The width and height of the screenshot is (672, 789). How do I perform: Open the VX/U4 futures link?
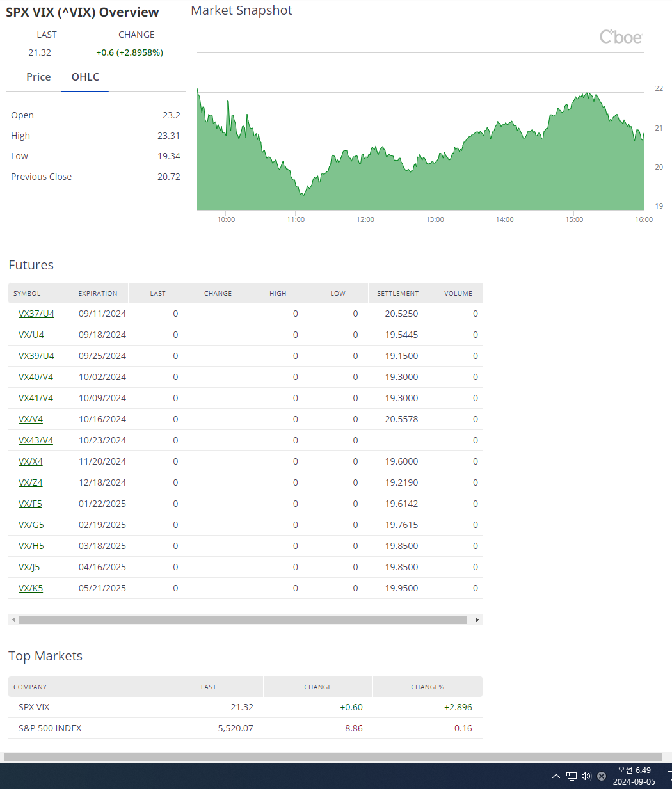tap(31, 335)
